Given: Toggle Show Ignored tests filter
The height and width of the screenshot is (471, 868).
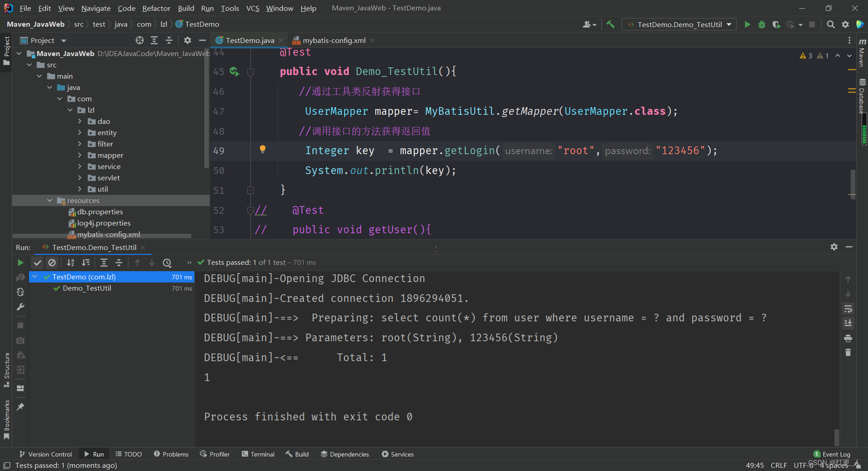Looking at the screenshot, I should [52, 263].
